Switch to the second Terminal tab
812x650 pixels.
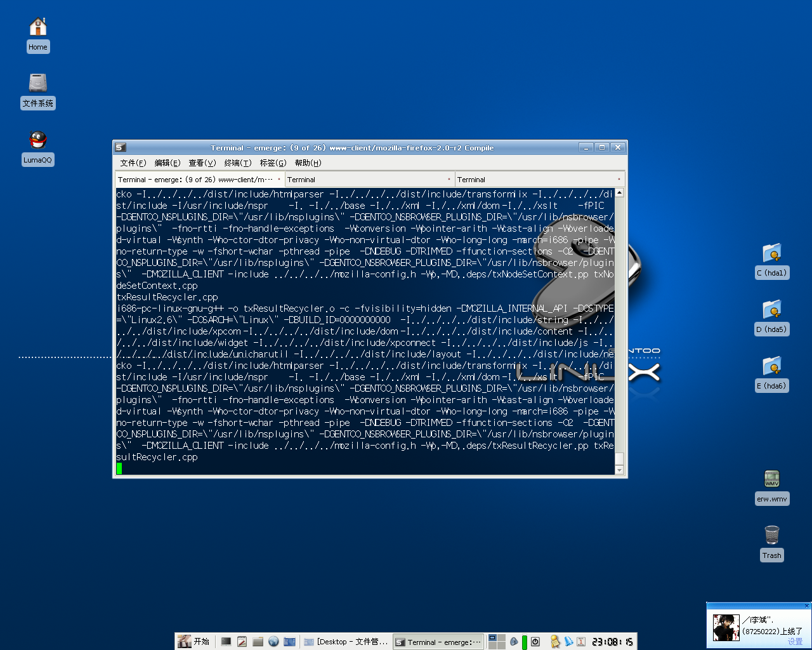point(370,180)
